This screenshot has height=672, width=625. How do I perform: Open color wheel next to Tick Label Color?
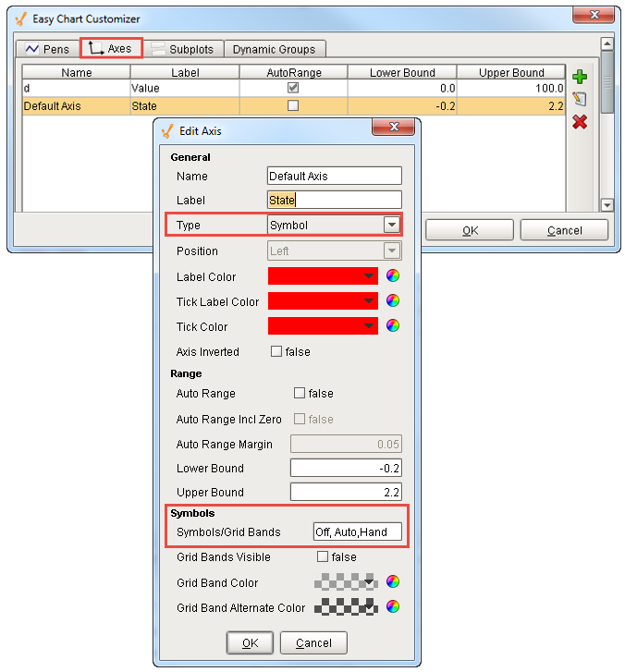pos(393,301)
